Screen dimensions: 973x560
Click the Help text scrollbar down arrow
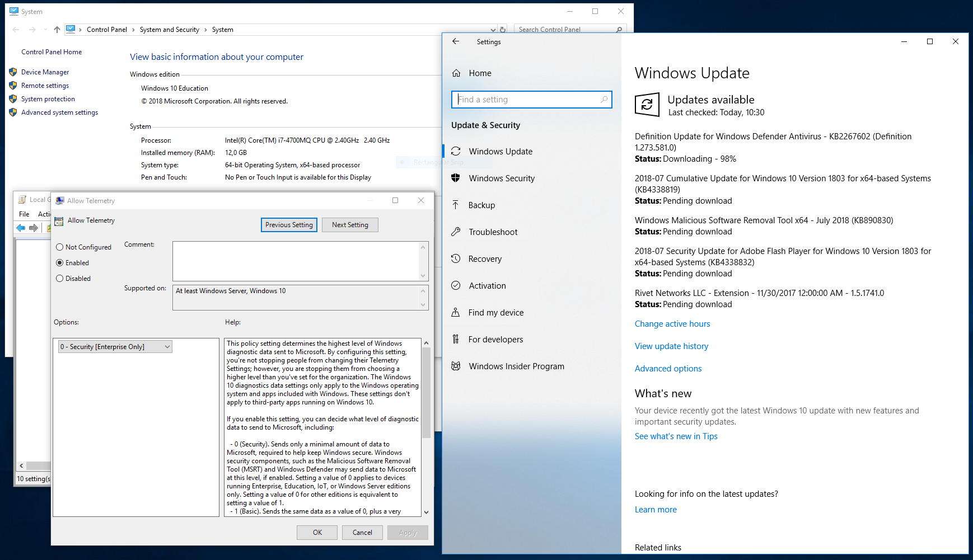tap(426, 512)
